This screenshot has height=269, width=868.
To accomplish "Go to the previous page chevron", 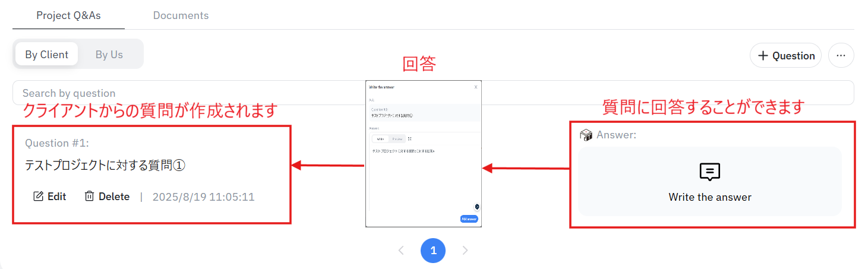I will (x=401, y=251).
